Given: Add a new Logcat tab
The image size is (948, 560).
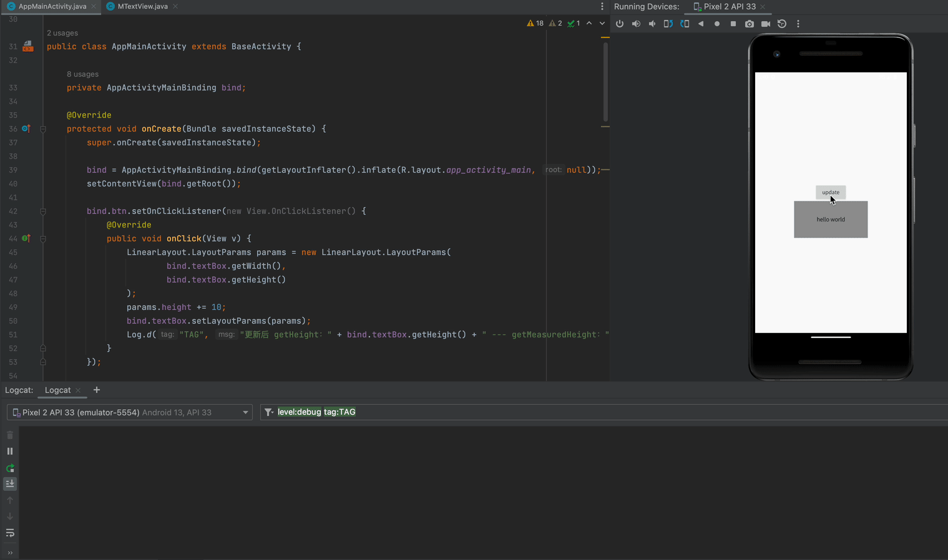Looking at the screenshot, I should click(97, 390).
